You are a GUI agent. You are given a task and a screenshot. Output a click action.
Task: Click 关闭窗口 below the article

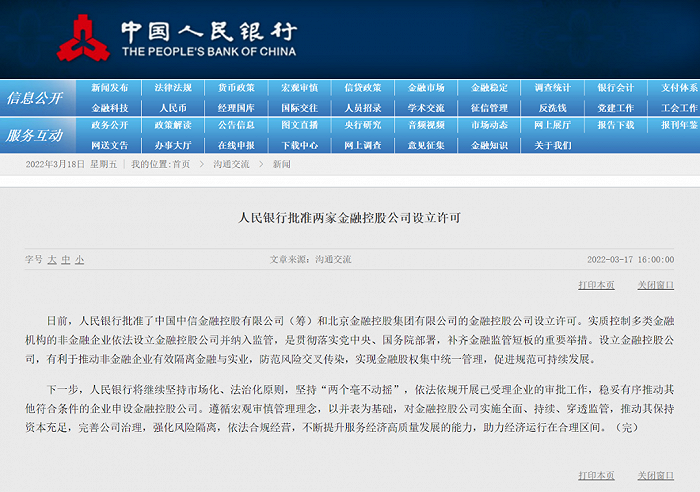655,475
